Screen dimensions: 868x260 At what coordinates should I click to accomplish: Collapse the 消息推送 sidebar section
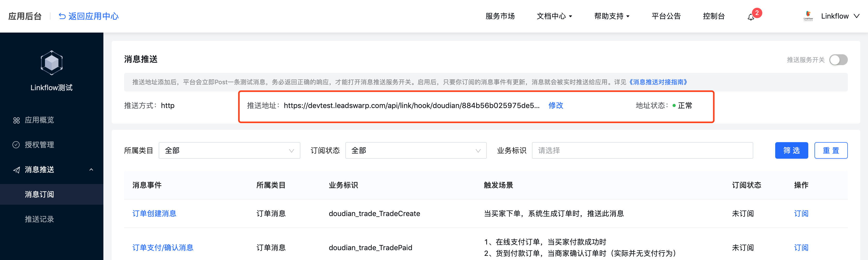[91, 170]
